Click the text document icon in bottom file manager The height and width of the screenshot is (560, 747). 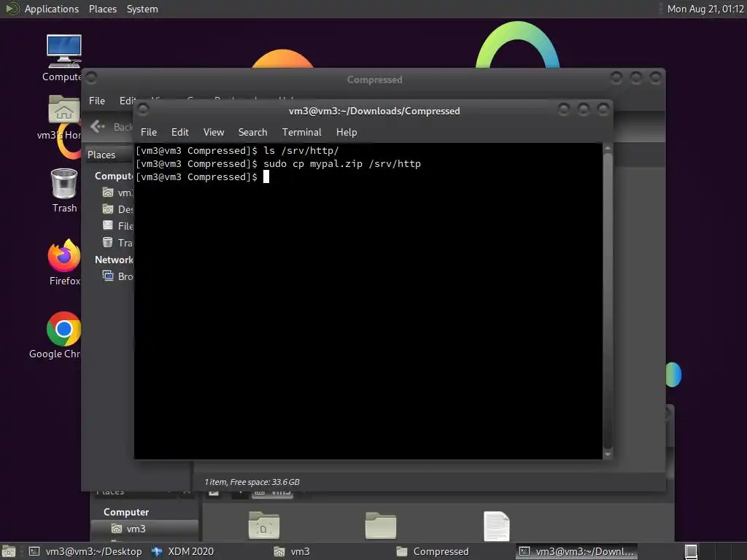pos(496,526)
